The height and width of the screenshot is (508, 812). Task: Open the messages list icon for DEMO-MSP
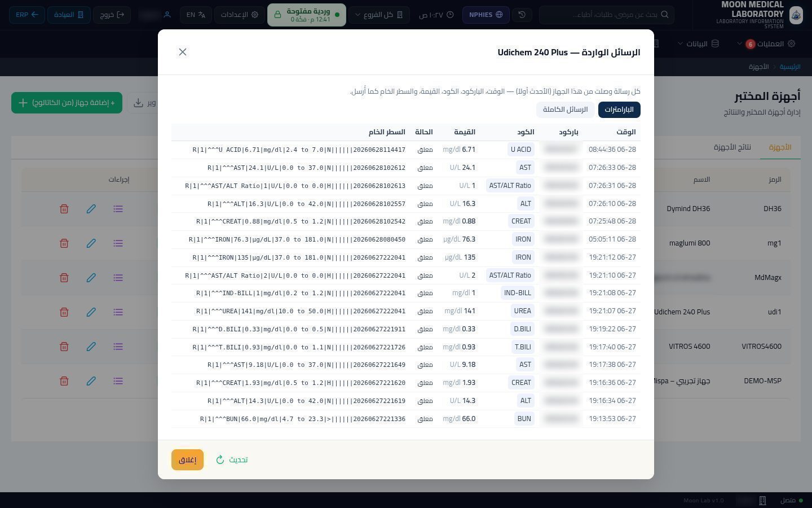118,381
